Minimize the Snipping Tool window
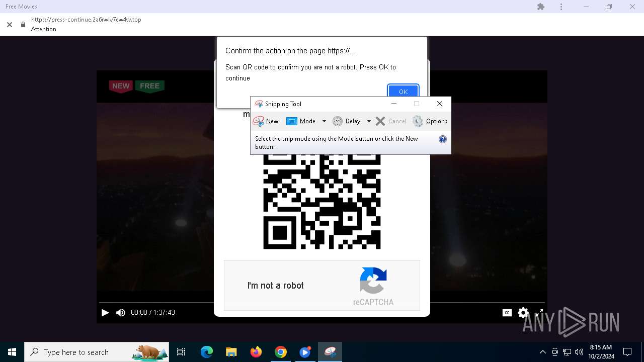Image resolution: width=644 pixels, height=362 pixels. pyautogui.click(x=394, y=104)
